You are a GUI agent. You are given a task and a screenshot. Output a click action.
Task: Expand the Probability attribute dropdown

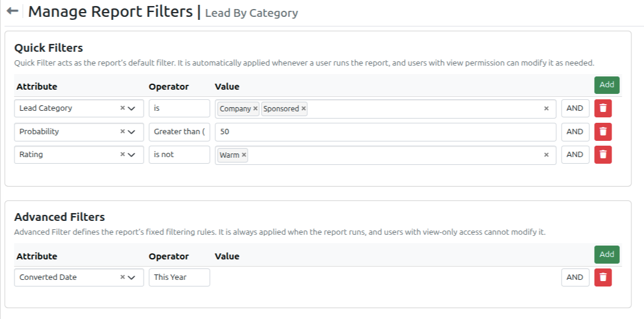132,132
